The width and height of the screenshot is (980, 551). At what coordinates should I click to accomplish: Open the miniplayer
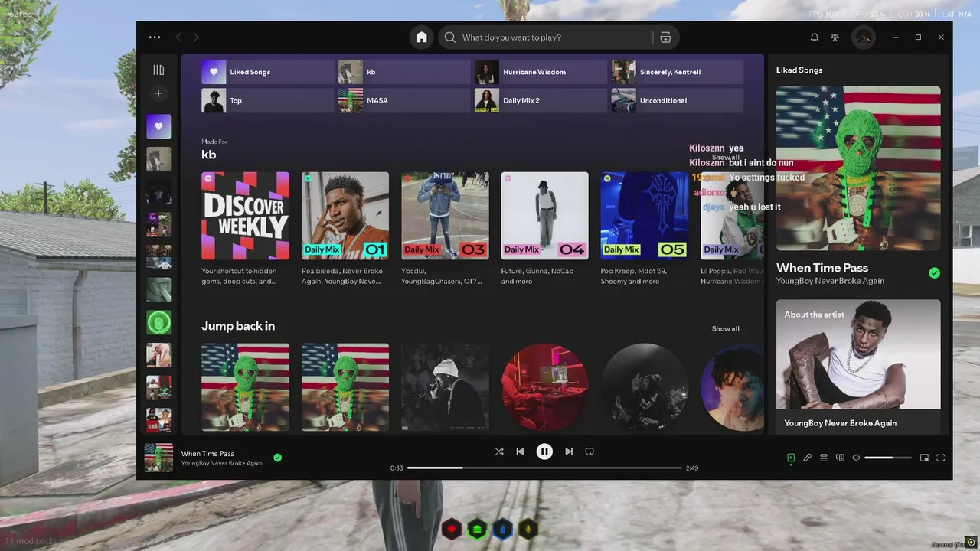click(x=924, y=458)
